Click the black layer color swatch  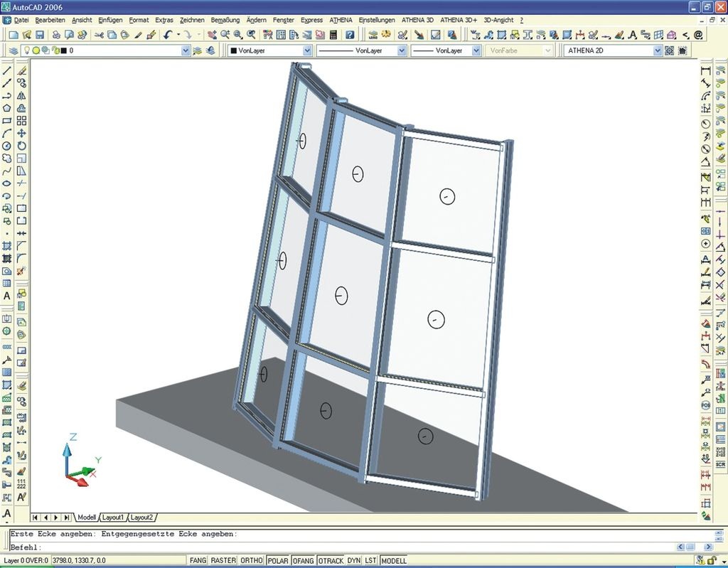[63, 50]
